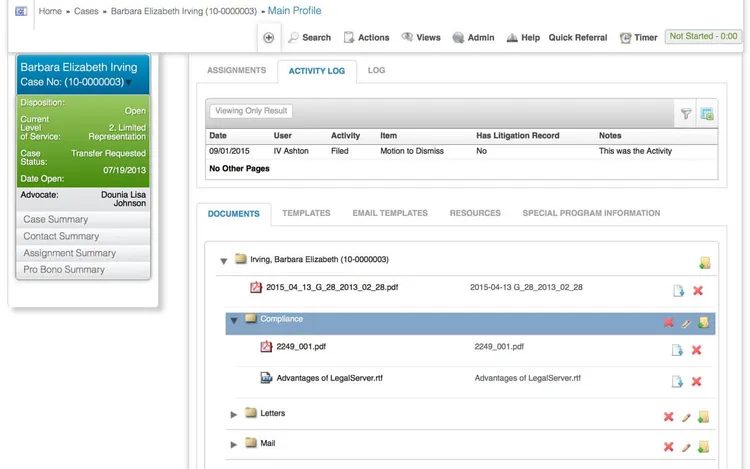
Task: Switch to Email Templates tab
Action: [390, 213]
